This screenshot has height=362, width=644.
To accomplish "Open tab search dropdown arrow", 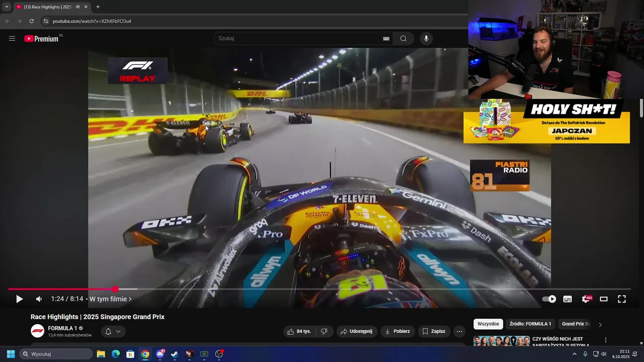I will tap(7, 7).
